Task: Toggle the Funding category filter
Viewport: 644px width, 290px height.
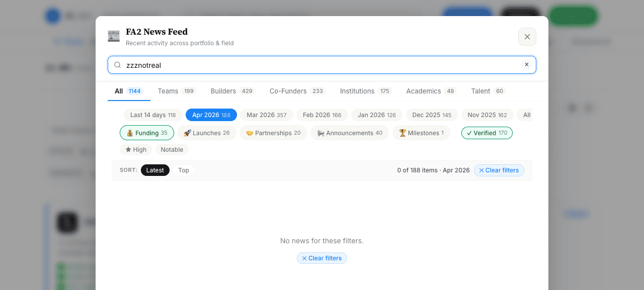Action: tap(147, 133)
